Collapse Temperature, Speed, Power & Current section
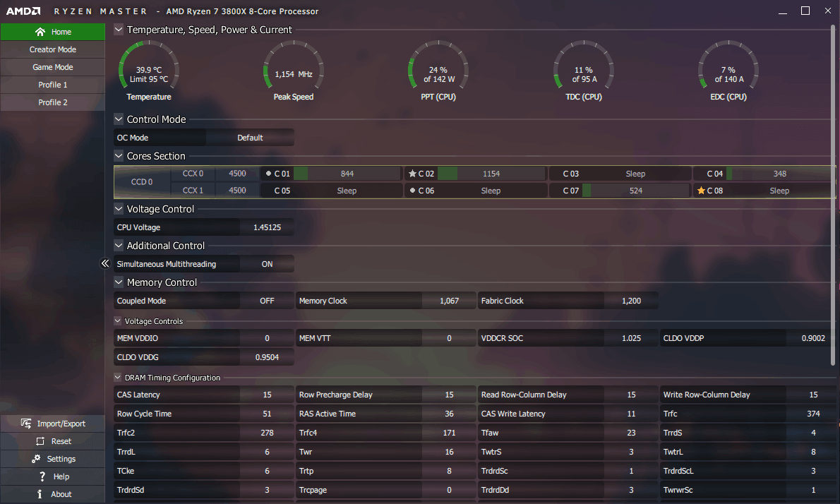The image size is (840, 504). 119,30
